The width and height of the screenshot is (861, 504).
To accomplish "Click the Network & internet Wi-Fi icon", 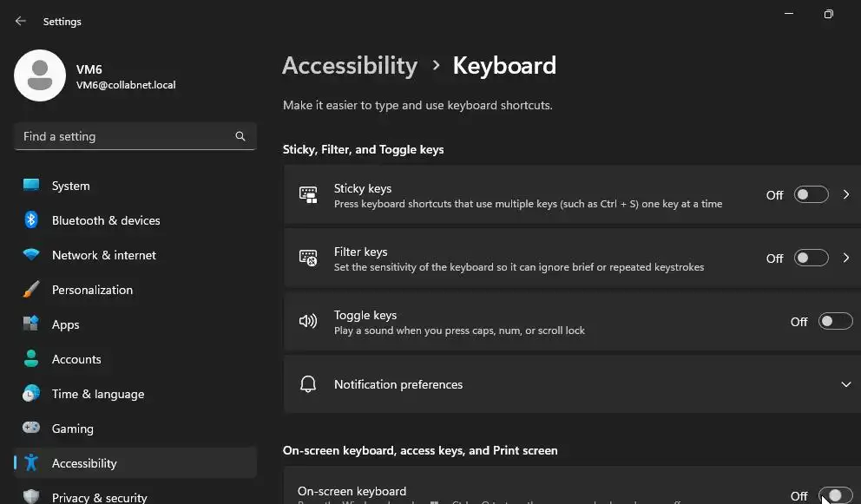I will coord(31,255).
